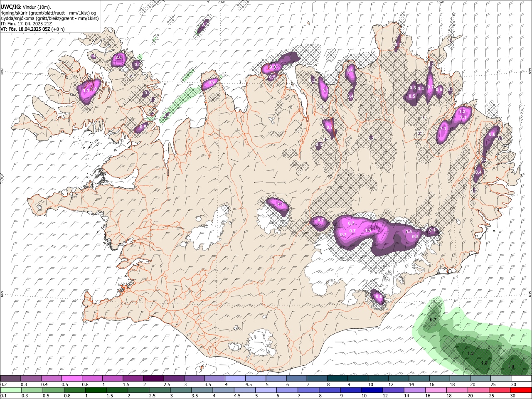Click the 'rigning/skúrir' rain legend description line
This screenshot has height=399, width=532.
[x=49, y=13]
